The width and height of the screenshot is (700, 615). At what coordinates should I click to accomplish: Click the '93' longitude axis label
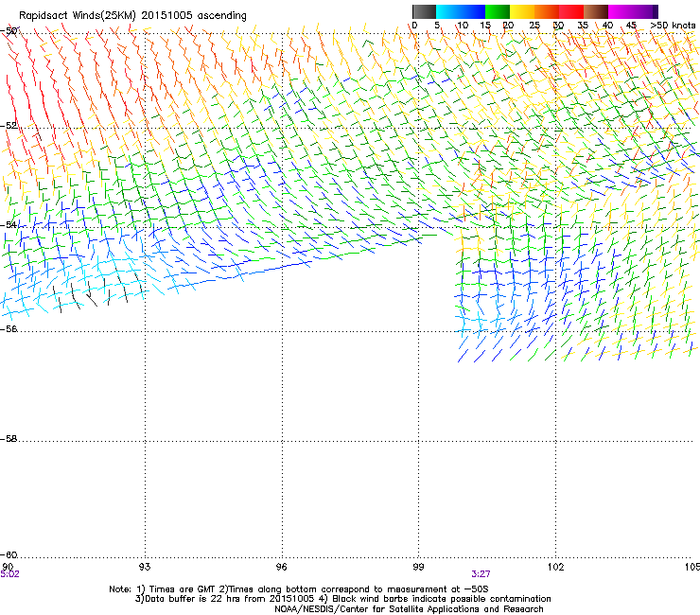pyautogui.click(x=145, y=567)
